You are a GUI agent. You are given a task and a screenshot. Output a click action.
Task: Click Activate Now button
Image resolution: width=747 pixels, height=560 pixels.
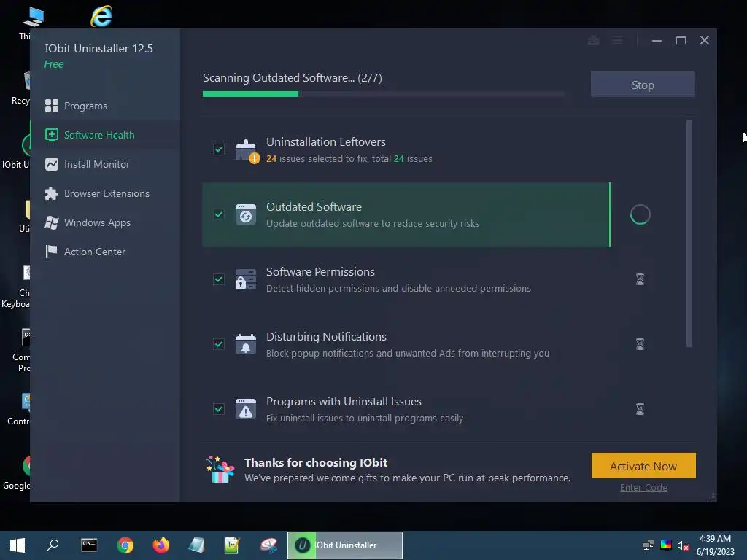643,466
